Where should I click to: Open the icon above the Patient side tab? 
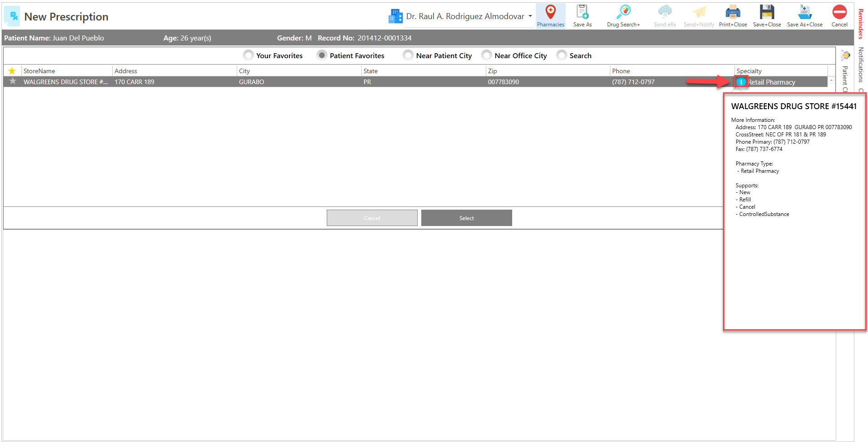pos(845,55)
